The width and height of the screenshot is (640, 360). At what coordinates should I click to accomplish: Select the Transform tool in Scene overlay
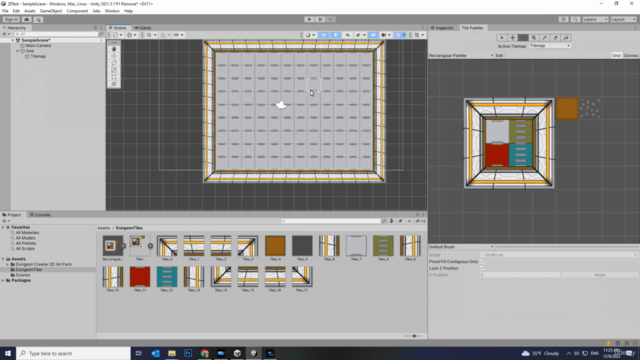point(114,84)
